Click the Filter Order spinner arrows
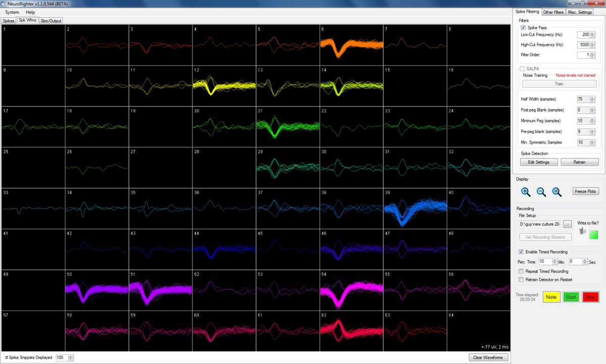The image size is (606, 364). (593, 55)
